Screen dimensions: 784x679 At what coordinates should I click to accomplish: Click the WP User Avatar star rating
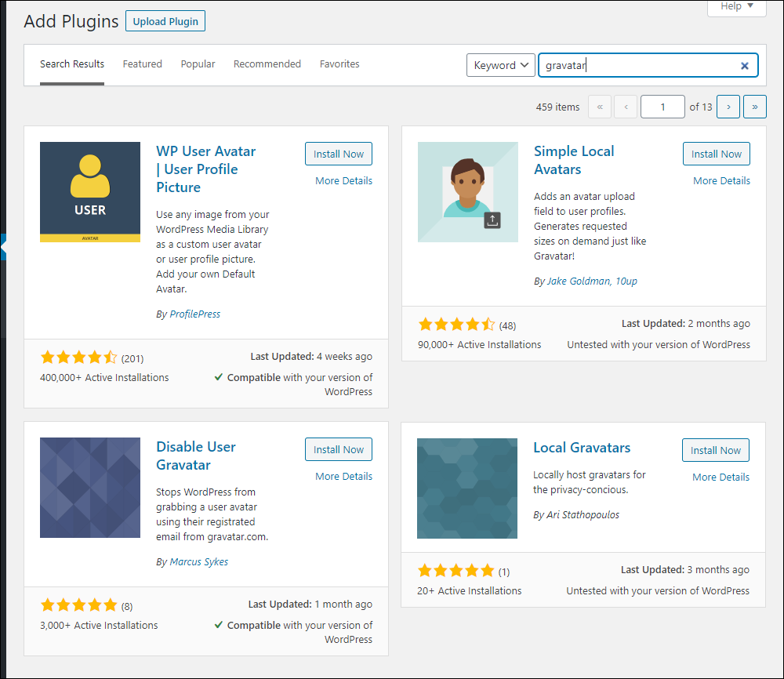pos(79,358)
